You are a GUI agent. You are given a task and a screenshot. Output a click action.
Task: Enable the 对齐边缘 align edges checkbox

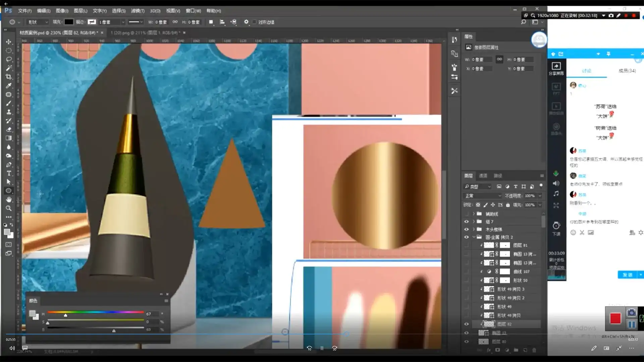click(x=254, y=22)
